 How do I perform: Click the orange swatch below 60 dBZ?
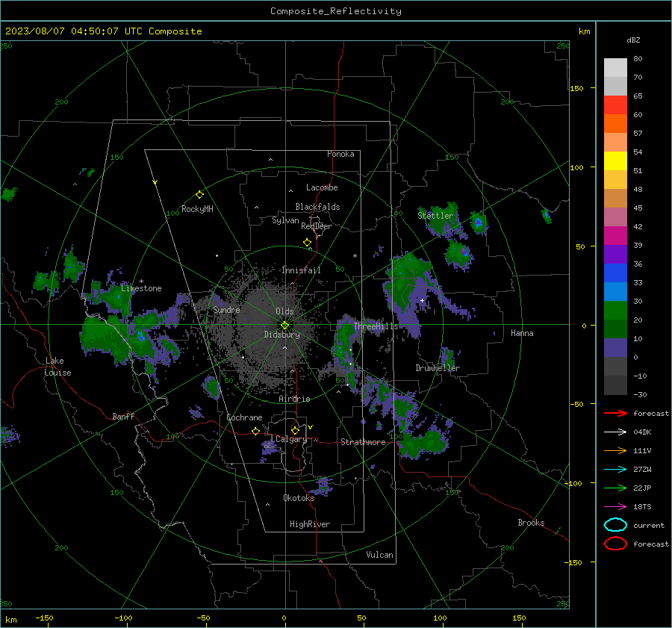point(615,124)
